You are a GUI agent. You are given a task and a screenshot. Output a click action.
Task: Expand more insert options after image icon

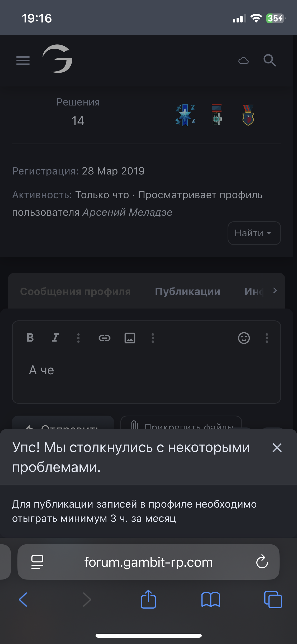(153, 338)
